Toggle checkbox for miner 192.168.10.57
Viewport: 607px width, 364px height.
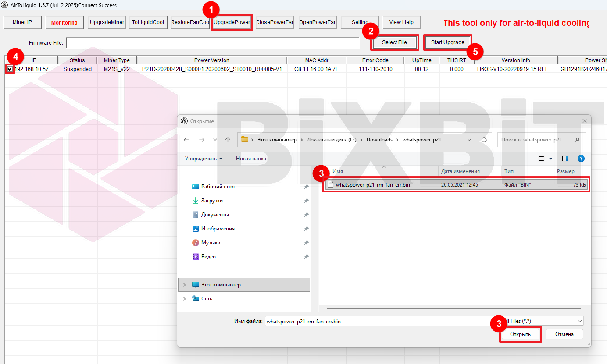point(10,69)
